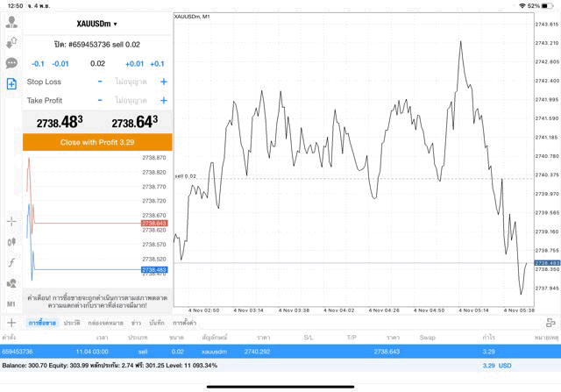Open the chat messages bubble icon
Screen dimensions: 561x392
(11, 63)
